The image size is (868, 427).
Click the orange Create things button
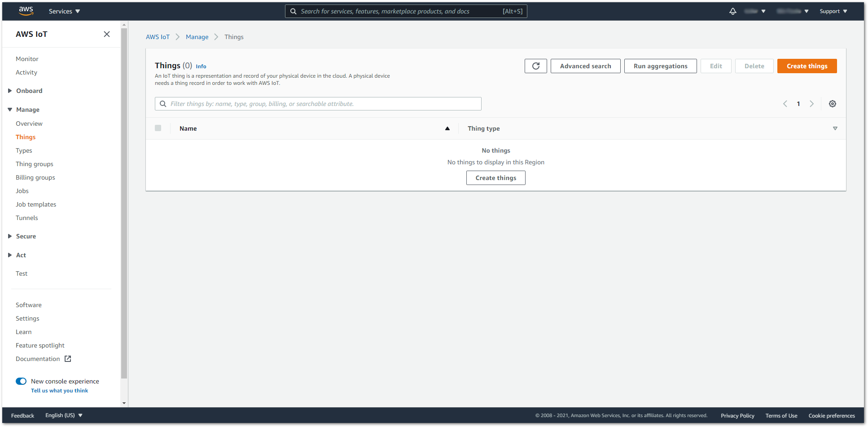(807, 66)
